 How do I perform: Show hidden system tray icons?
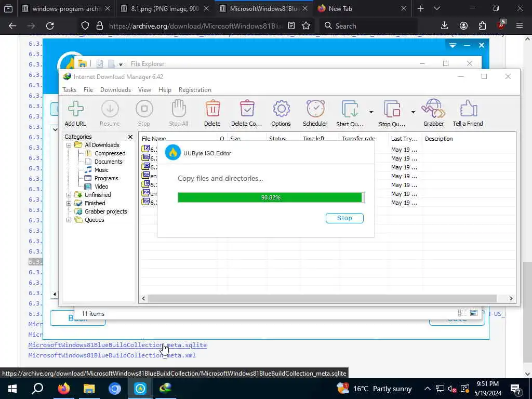(x=428, y=389)
